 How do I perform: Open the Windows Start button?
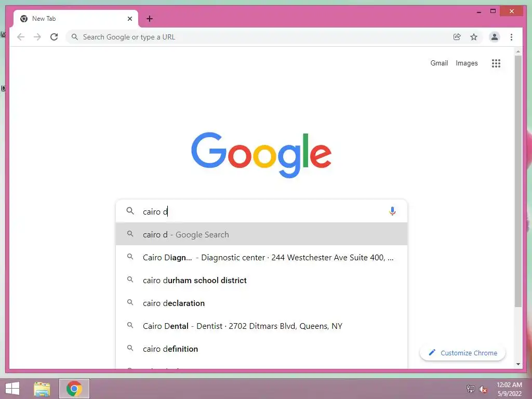pyautogui.click(x=12, y=389)
